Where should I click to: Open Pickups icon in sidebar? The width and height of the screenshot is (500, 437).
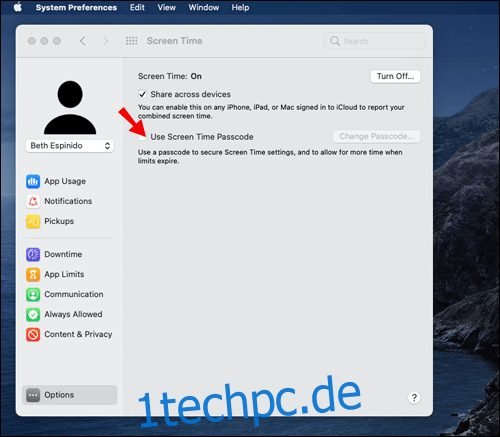click(x=33, y=221)
